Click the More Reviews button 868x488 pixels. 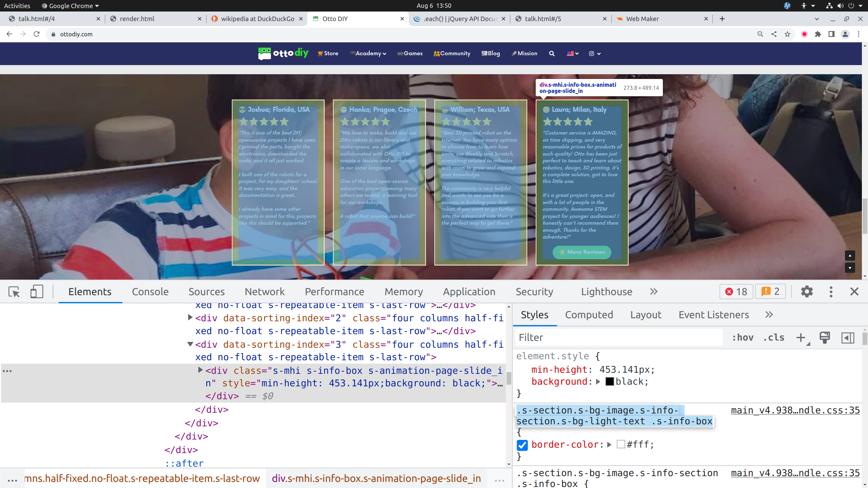(582, 252)
